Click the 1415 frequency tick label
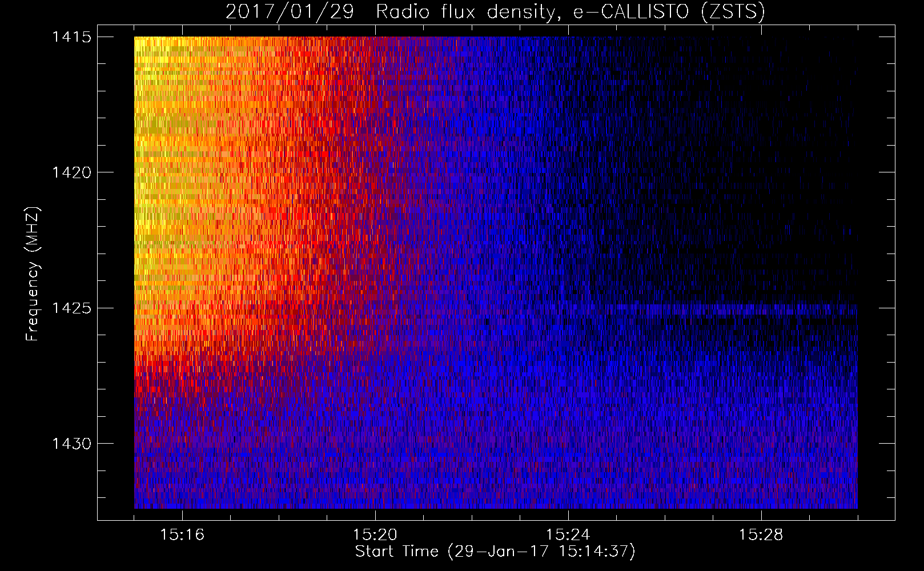924x571 pixels. (72, 37)
